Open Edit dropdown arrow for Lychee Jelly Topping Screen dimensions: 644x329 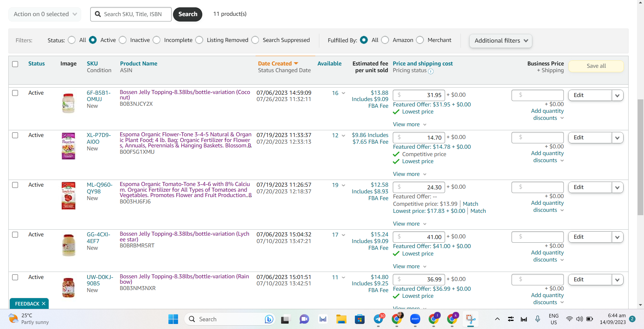[618, 237]
